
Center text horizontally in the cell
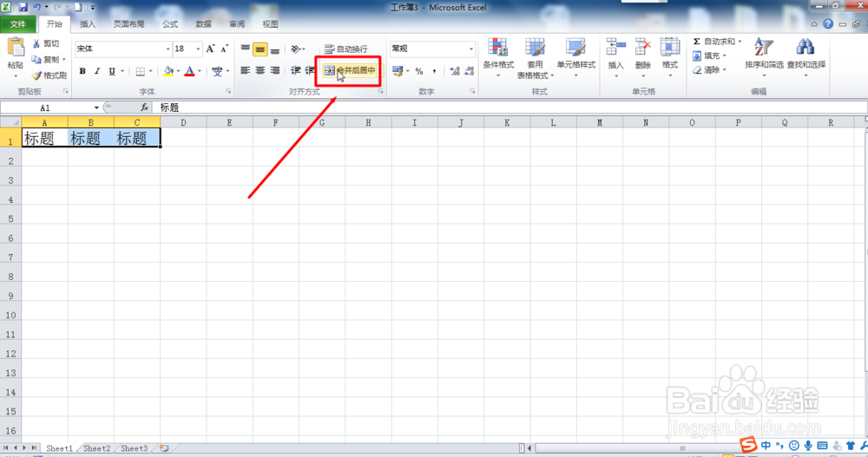(260, 70)
